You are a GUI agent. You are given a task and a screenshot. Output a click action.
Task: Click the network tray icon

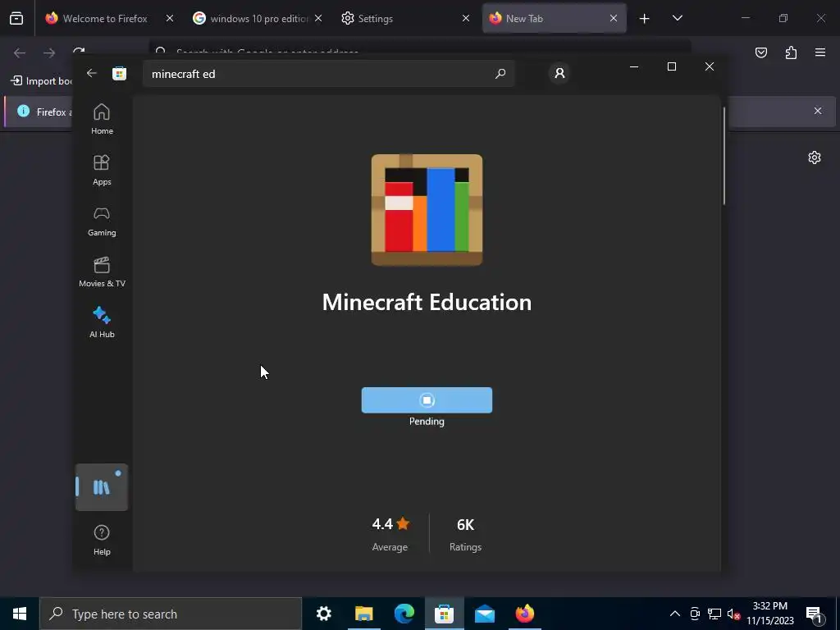(x=714, y=614)
